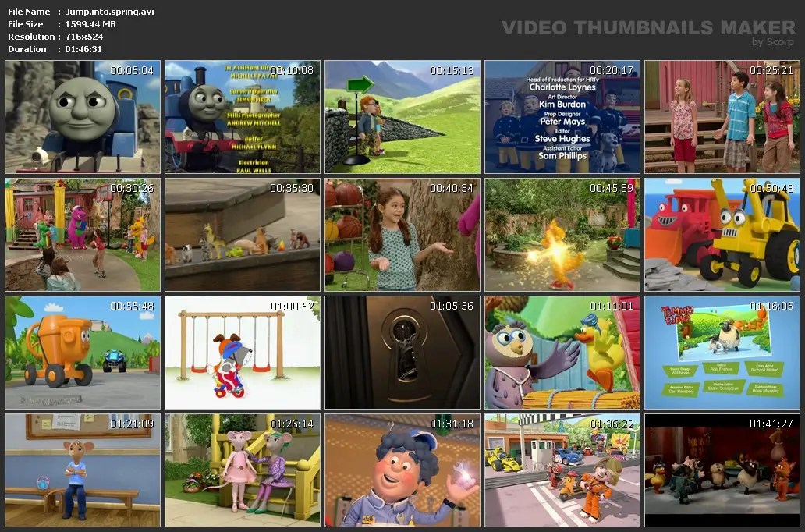The height and width of the screenshot is (532, 805).
Task: Click the file name Jump.into.spring.avi
Action: click(x=109, y=11)
